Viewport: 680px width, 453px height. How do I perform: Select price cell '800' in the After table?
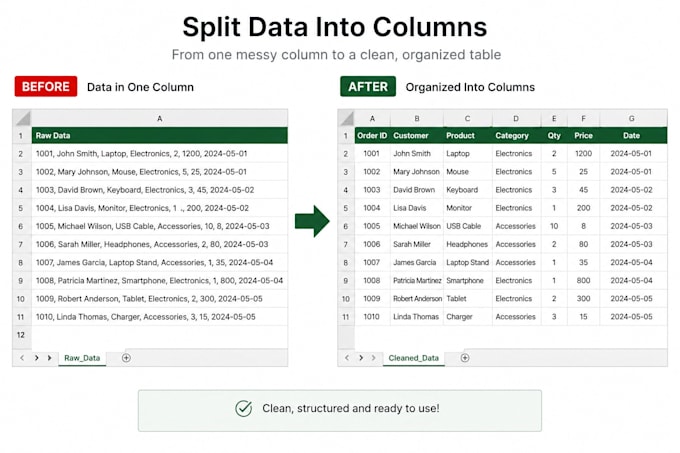click(x=583, y=281)
